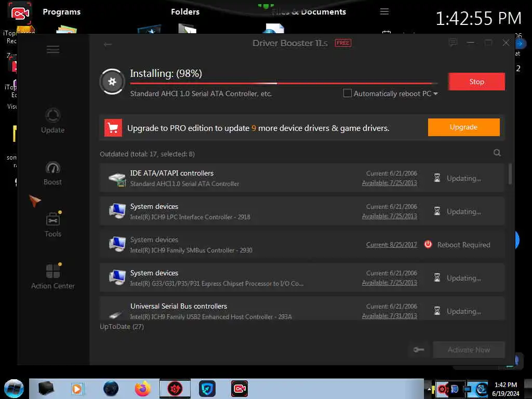Open Available 7/25/2013 link for AHCI controller
The width and height of the screenshot is (532, 399).
click(x=389, y=183)
